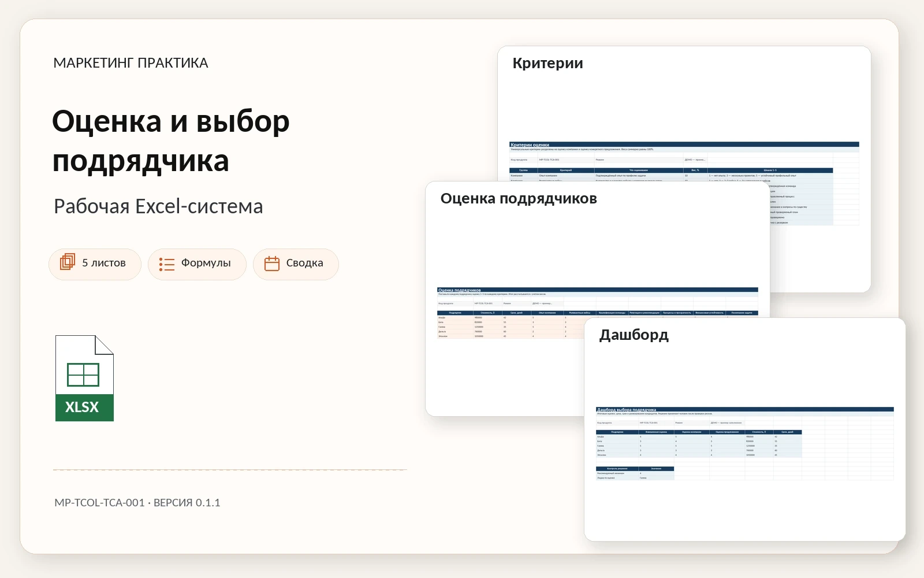Select the Сводка badge
This screenshot has height=578, width=924.
point(296,264)
